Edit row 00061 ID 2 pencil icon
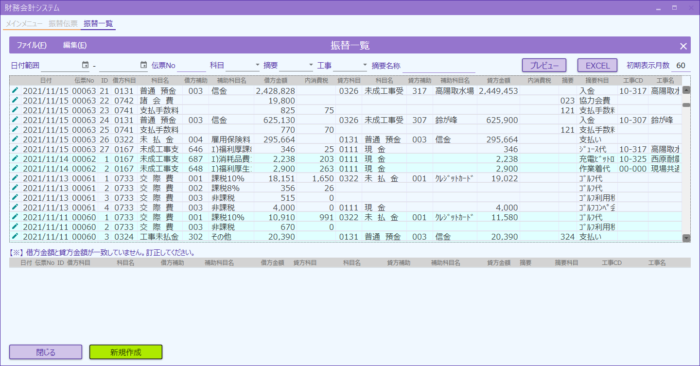Screen dimensions: 700x366 tap(15, 188)
